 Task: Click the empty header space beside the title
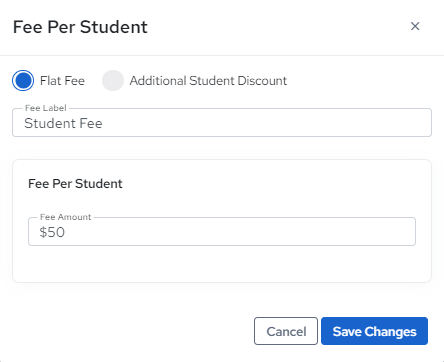277,27
